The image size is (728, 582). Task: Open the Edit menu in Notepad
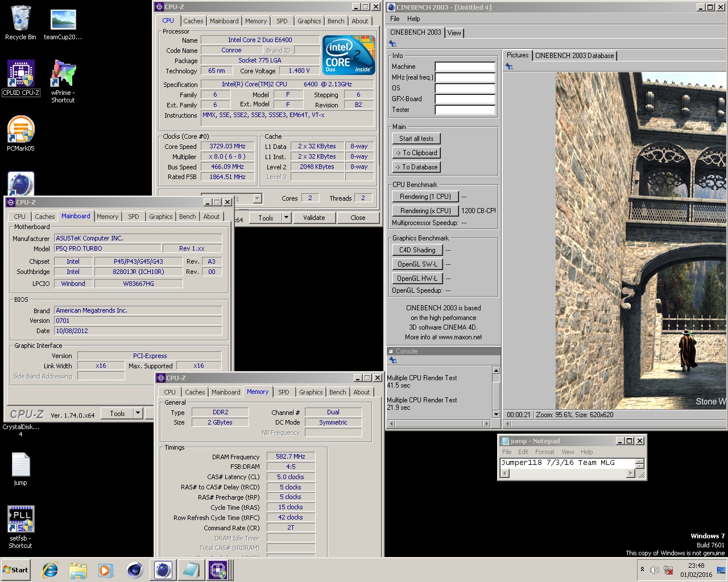(x=523, y=452)
